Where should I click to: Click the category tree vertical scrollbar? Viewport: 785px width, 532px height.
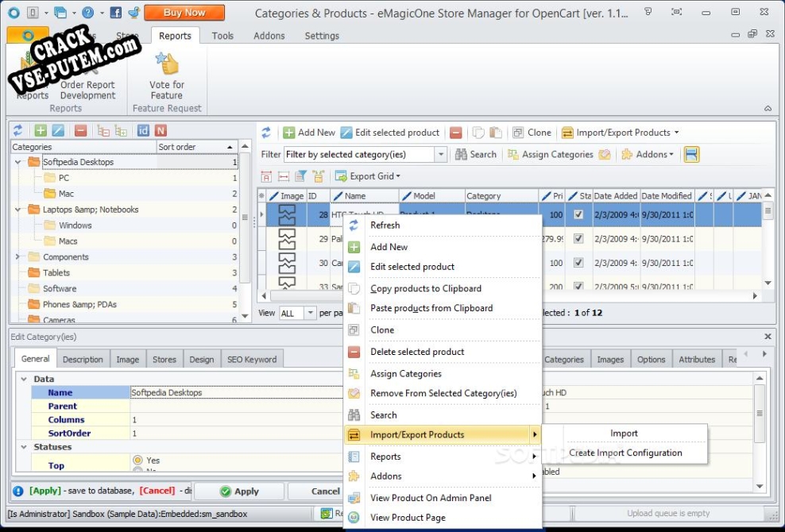245,218
